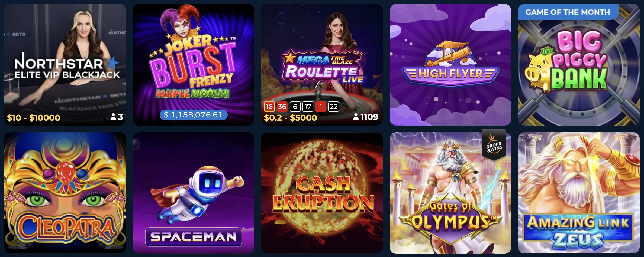Click the blackjack player count icon
The image size is (644, 257).
(x=113, y=117)
